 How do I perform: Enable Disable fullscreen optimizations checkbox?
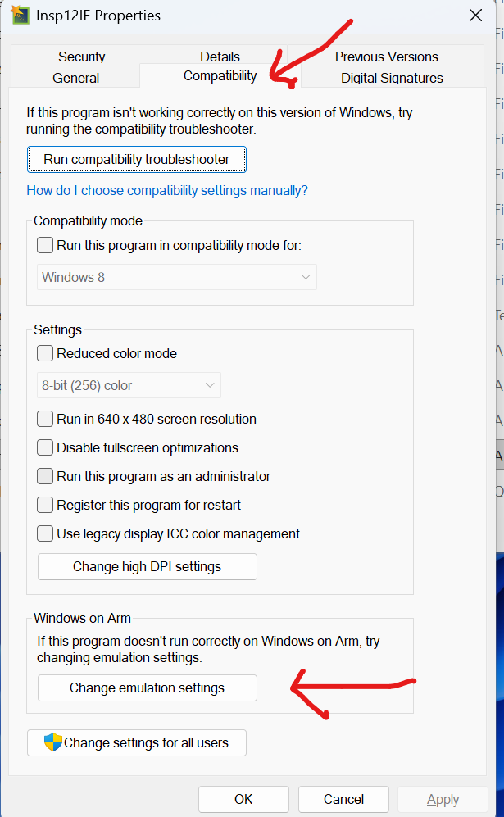(x=46, y=447)
